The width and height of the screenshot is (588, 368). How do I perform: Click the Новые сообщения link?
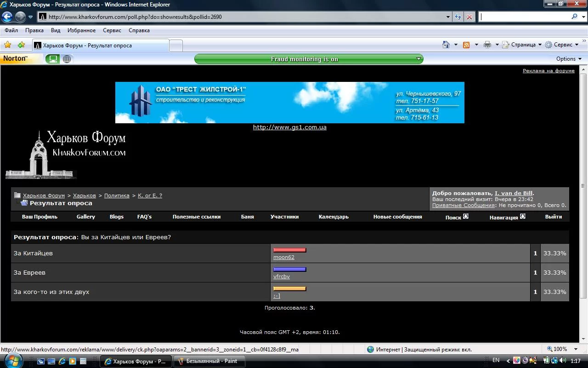[x=397, y=217]
